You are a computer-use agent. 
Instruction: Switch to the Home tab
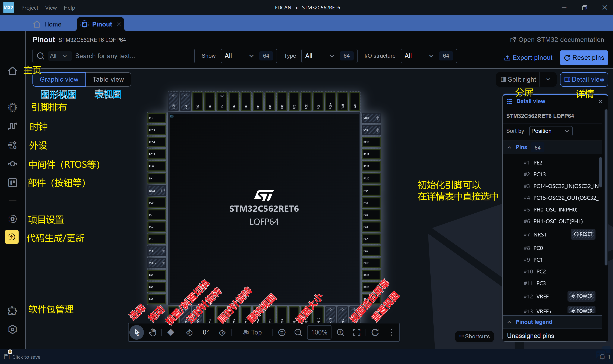(x=47, y=24)
